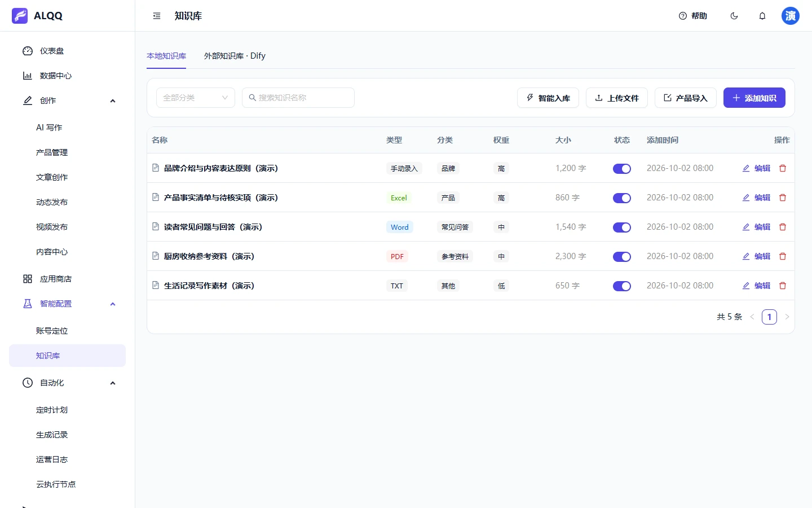
Task: Open 账号定位 in sidebar
Action: [x=67, y=331]
